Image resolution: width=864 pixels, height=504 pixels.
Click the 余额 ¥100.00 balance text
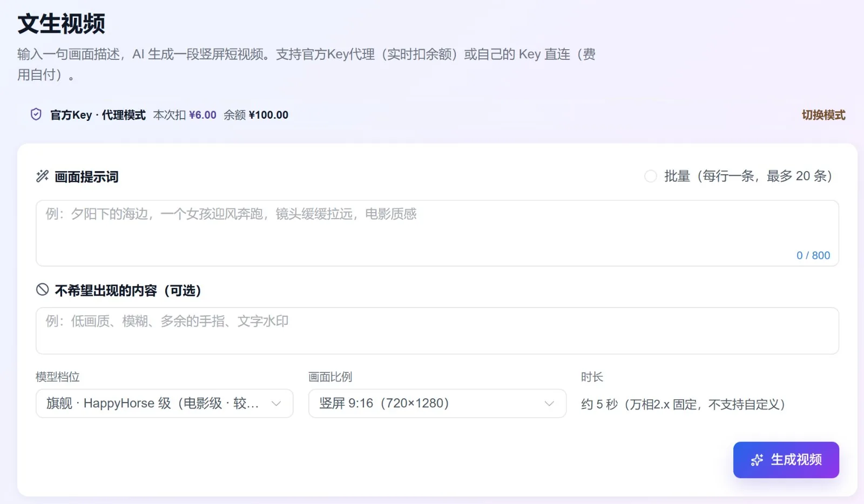(x=256, y=115)
